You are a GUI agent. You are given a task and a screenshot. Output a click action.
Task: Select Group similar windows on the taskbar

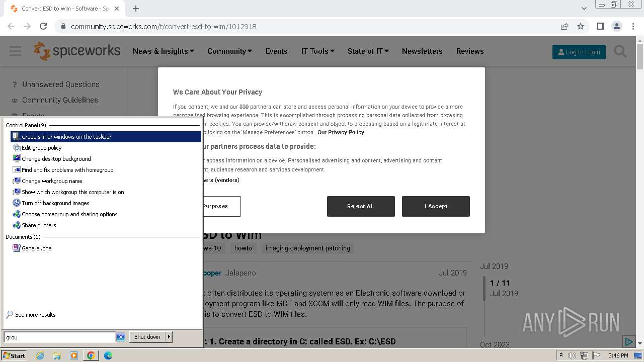[106, 137]
